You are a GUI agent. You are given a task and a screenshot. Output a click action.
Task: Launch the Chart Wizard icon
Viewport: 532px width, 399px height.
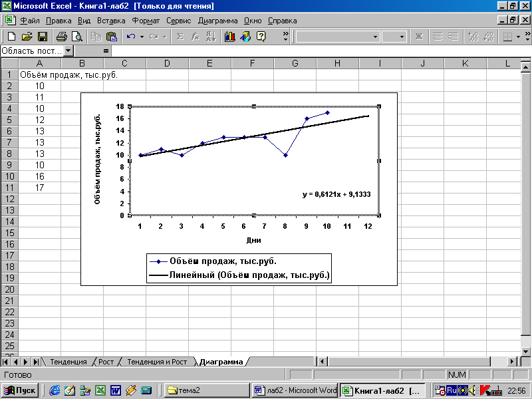click(x=229, y=37)
